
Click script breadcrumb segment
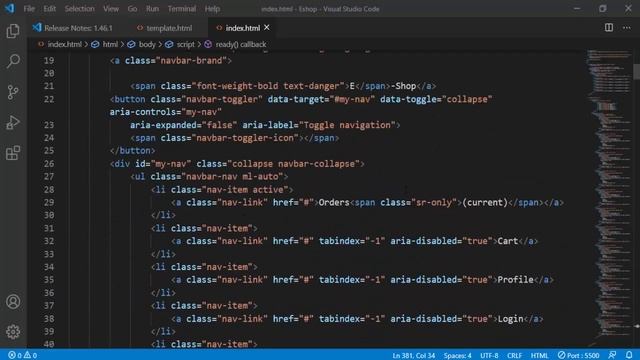coord(185,44)
